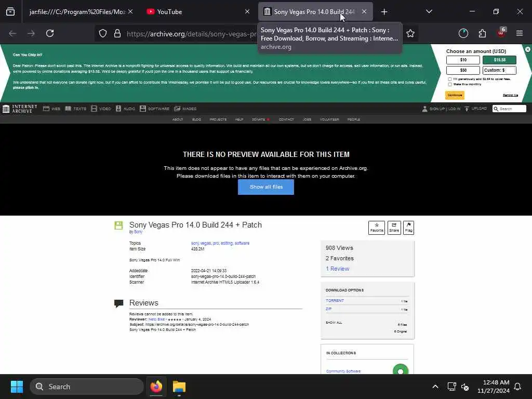
Task: Select the $10 donation amount
Action: tap(463, 60)
